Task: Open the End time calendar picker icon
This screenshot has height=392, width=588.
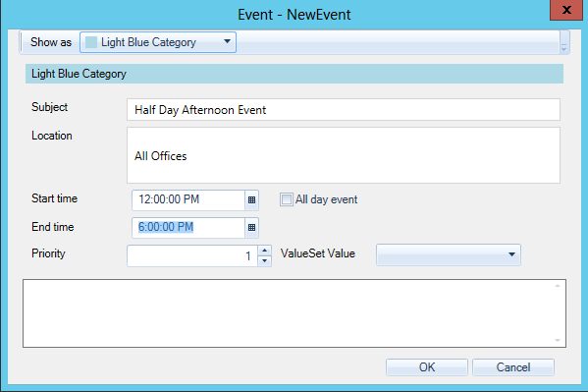Action: pos(251,228)
